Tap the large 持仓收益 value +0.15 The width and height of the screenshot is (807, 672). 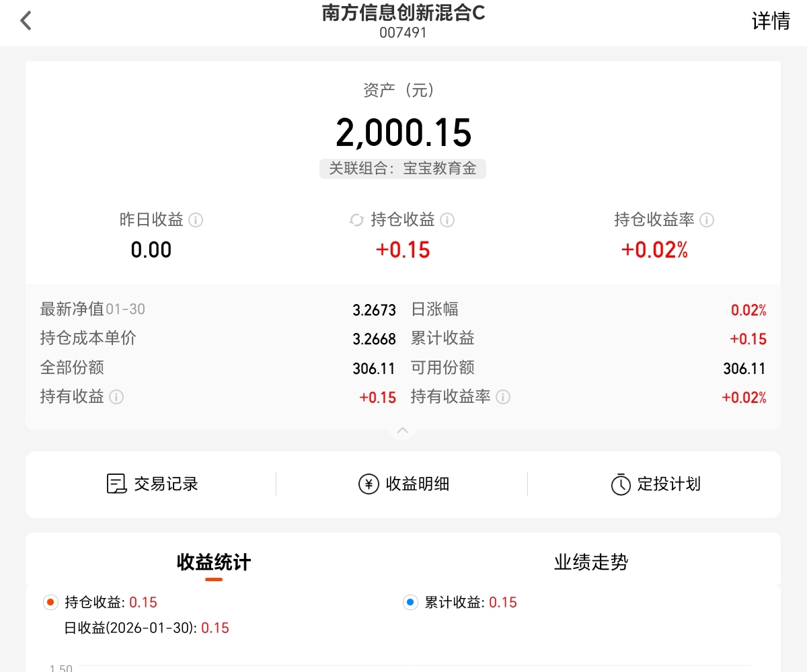click(403, 250)
